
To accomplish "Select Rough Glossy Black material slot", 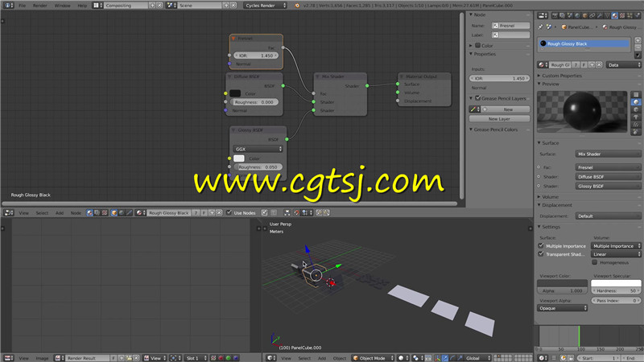I will point(583,43).
